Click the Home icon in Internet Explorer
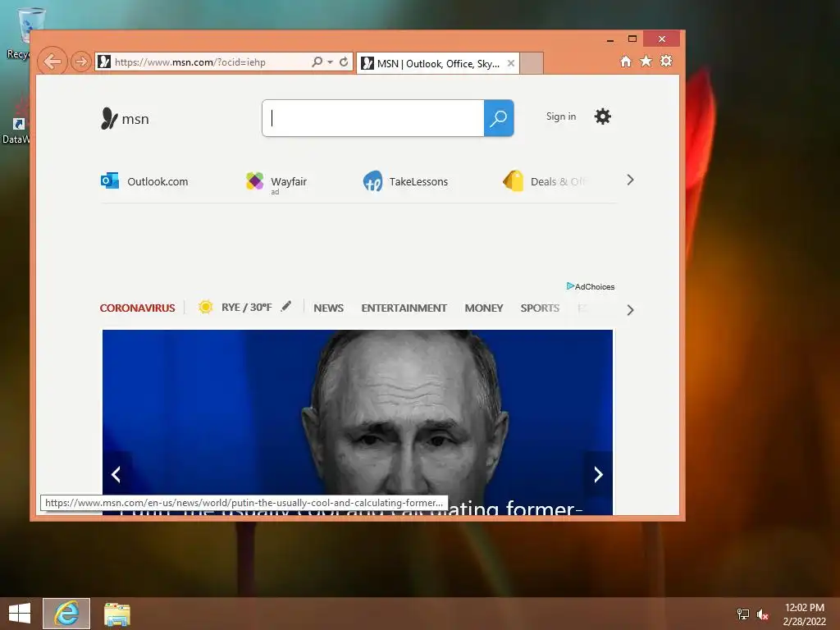The width and height of the screenshot is (840, 630). pos(626,61)
